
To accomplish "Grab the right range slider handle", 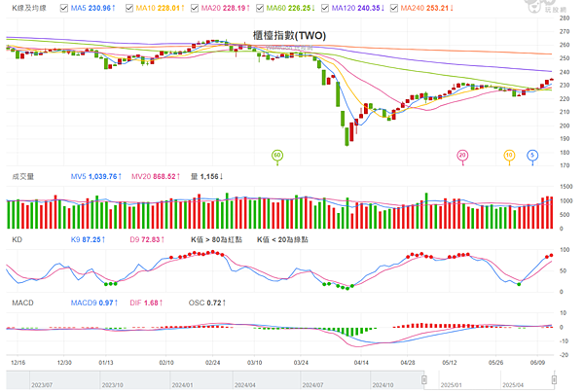I will (x=554, y=379).
